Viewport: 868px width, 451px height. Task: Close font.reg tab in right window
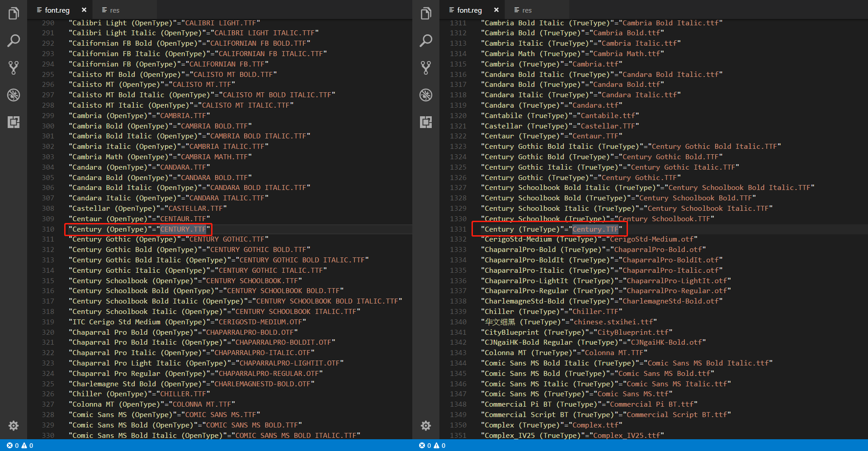[x=496, y=10]
